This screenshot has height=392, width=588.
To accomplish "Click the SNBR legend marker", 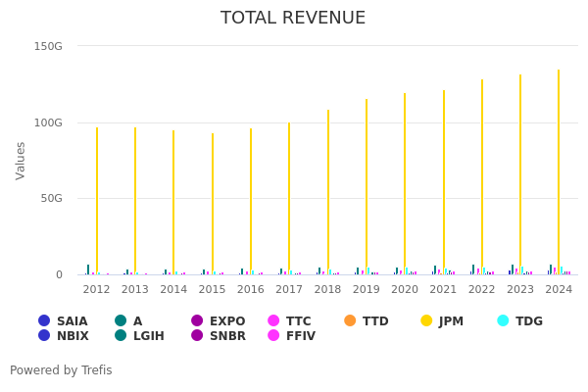I will [x=197, y=336].
